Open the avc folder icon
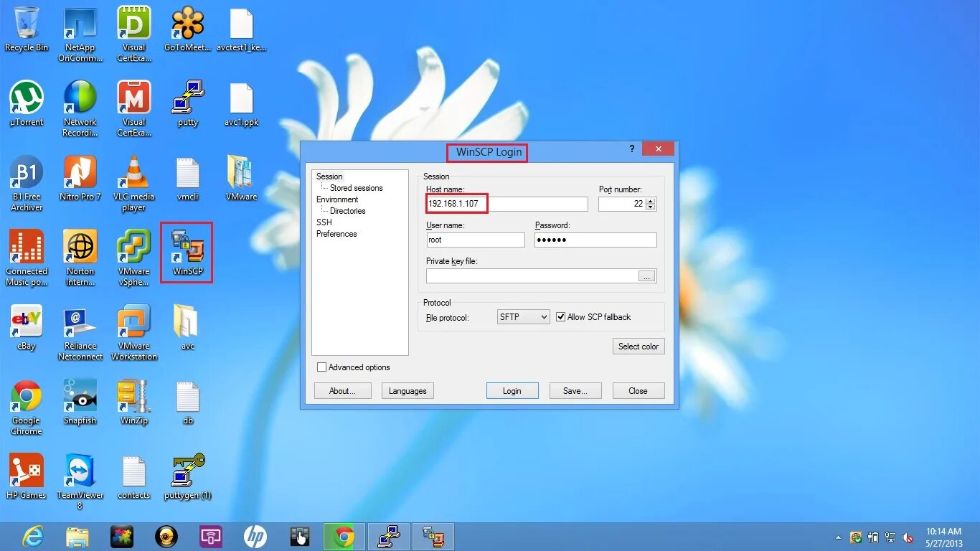This screenshot has height=551, width=980. coord(188,328)
